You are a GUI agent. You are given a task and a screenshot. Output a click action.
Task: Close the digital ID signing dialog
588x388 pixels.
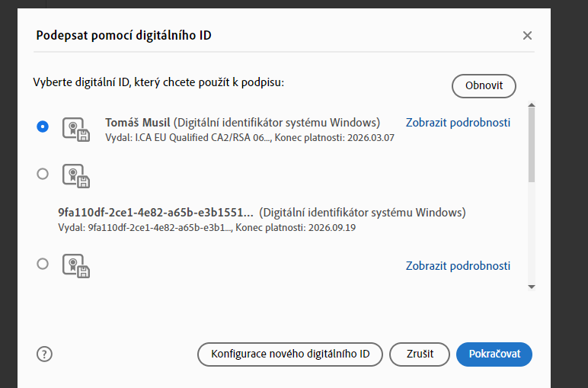pos(527,36)
